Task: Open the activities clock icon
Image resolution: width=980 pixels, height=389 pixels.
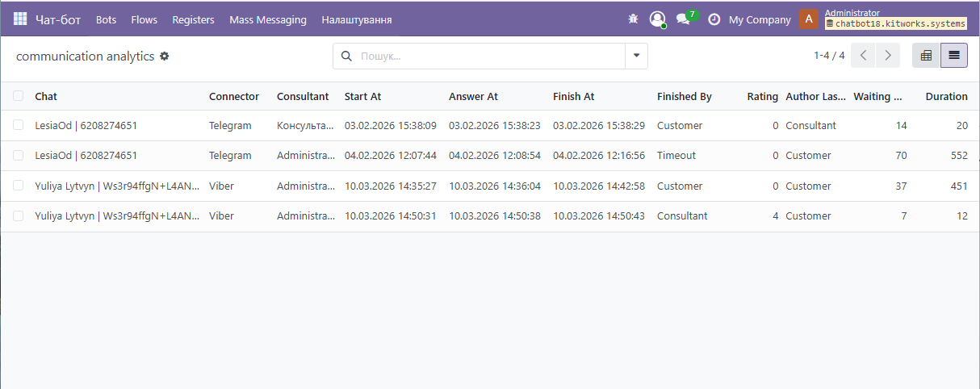Action: click(714, 19)
